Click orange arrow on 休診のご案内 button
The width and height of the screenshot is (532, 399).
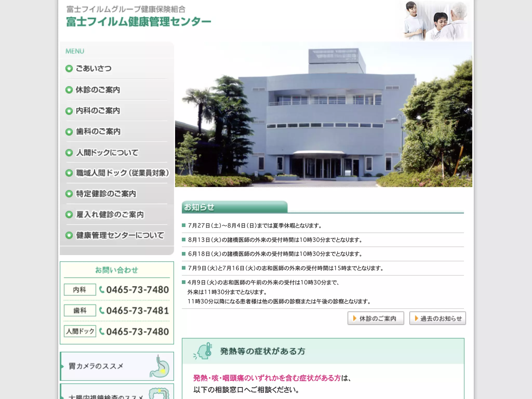click(x=355, y=318)
